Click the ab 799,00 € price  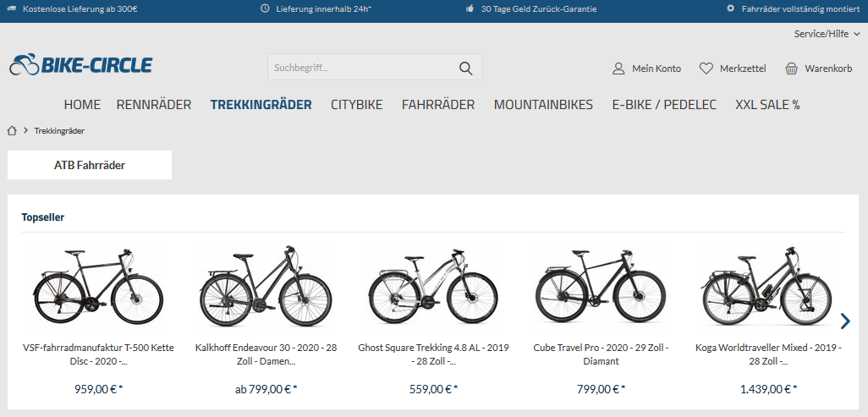(266, 389)
